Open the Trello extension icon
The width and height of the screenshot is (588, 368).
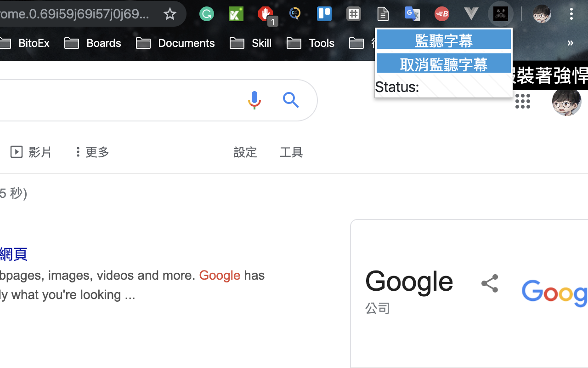click(324, 14)
